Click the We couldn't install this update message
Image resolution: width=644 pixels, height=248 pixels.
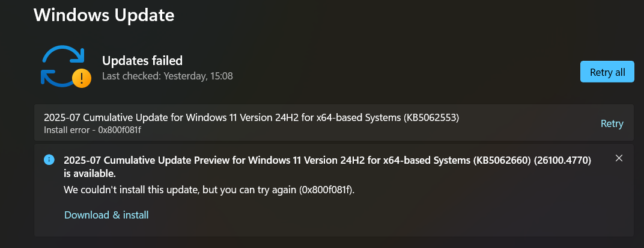coord(209,190)
